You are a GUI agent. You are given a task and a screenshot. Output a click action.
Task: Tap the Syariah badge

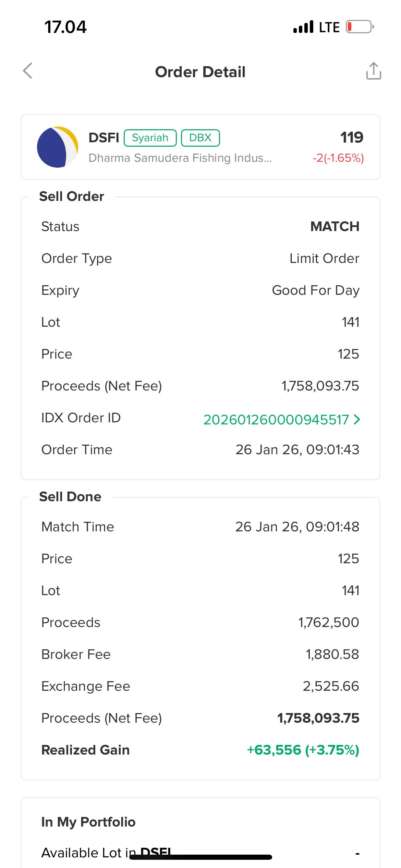click(x=150, y=138)
